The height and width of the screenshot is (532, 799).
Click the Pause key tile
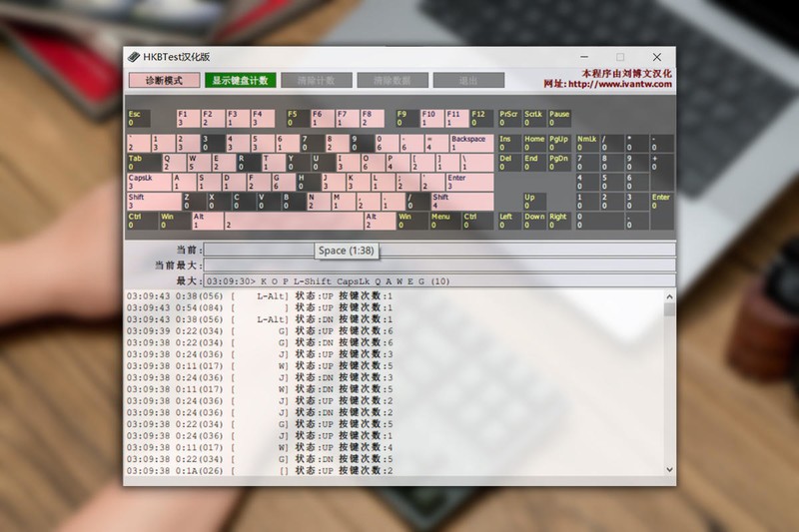(559, 118)
